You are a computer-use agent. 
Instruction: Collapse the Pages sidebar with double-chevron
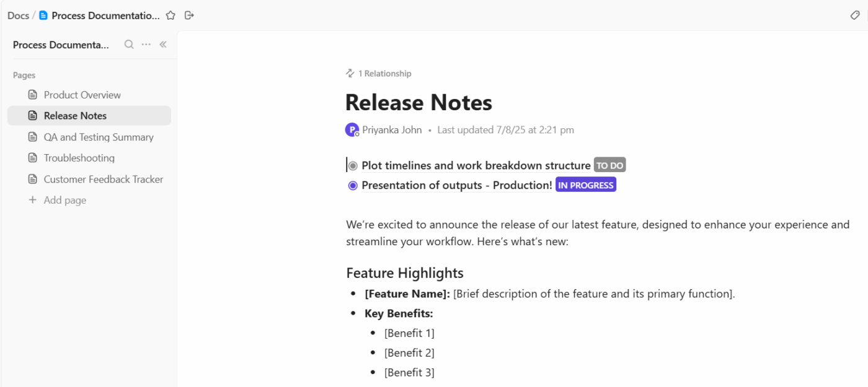[162, 44]
